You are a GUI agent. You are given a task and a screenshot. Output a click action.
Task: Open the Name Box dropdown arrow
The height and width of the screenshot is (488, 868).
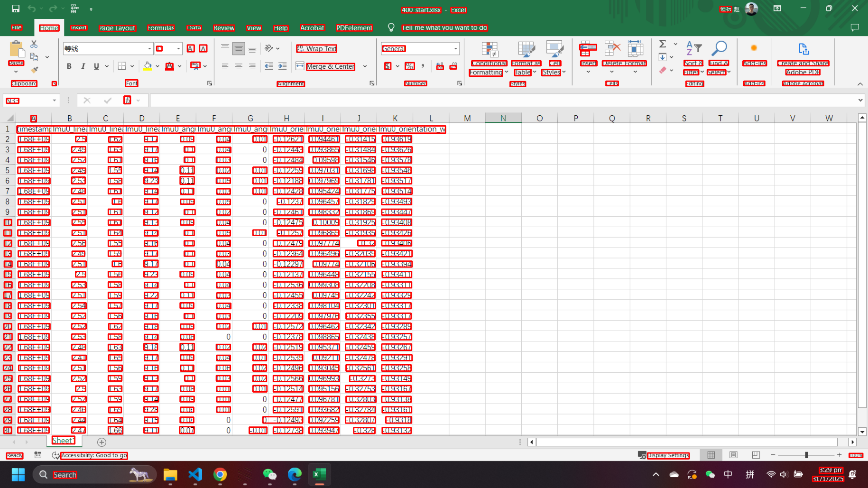(55, 100)
